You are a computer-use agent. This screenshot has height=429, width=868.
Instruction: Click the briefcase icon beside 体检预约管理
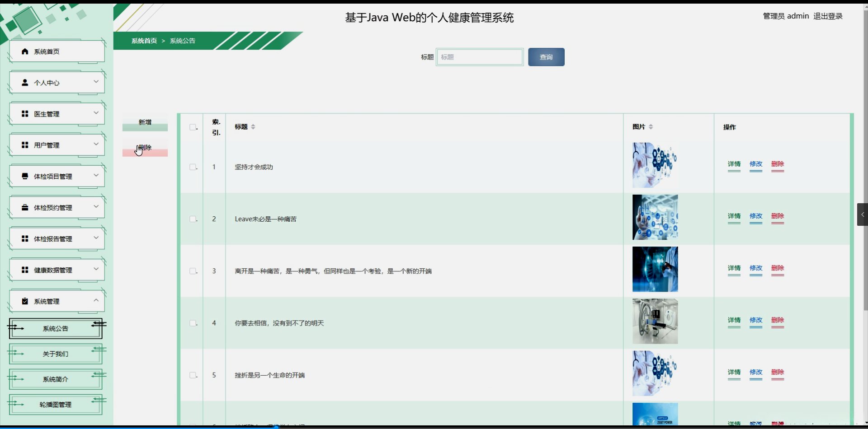pos(25,207)
